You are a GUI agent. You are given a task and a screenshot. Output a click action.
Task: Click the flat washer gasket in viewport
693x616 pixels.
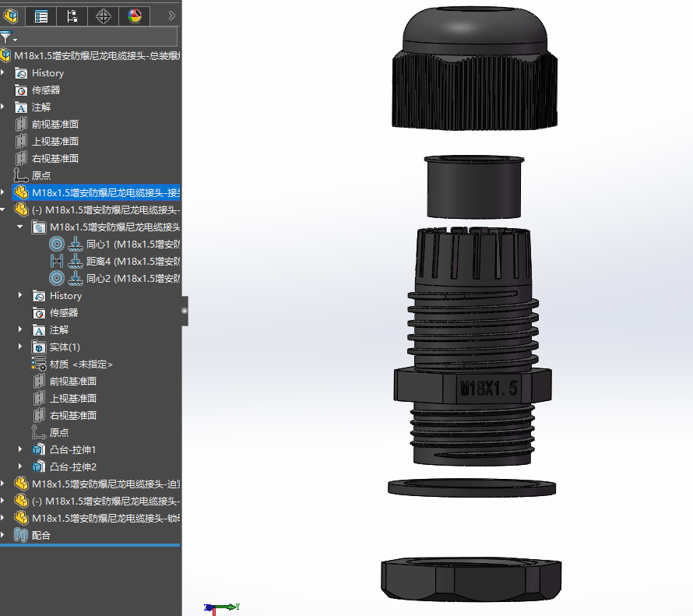pyautogui.click(x=472, y=488)
